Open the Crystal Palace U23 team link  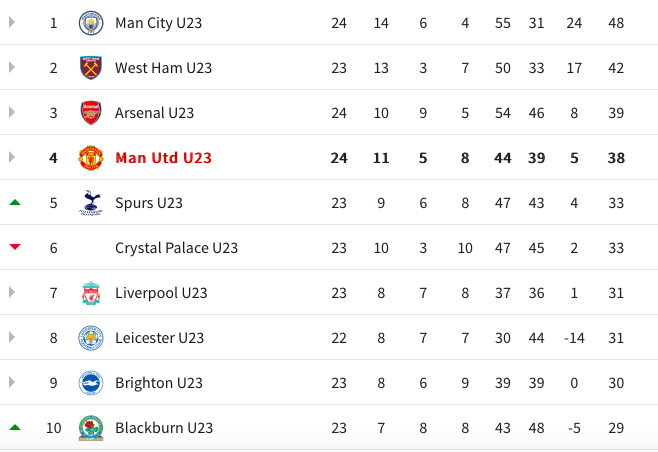coord(176,248)
